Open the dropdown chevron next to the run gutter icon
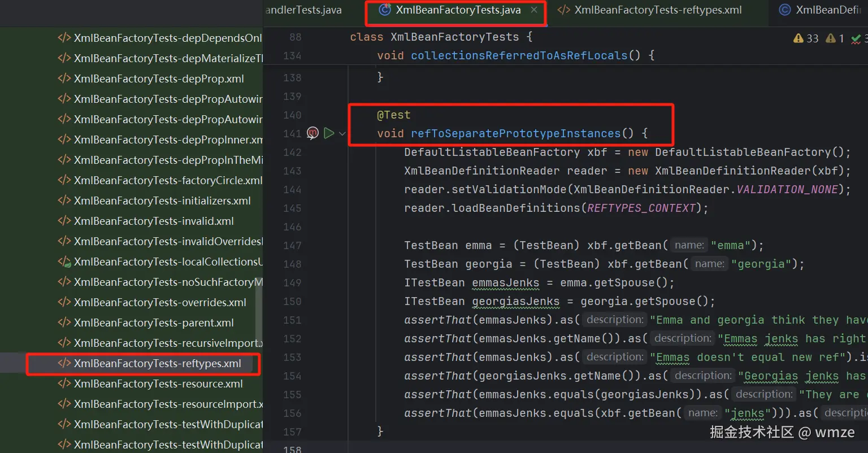Viewport: 868px width, 453px height. coord(342,134)
